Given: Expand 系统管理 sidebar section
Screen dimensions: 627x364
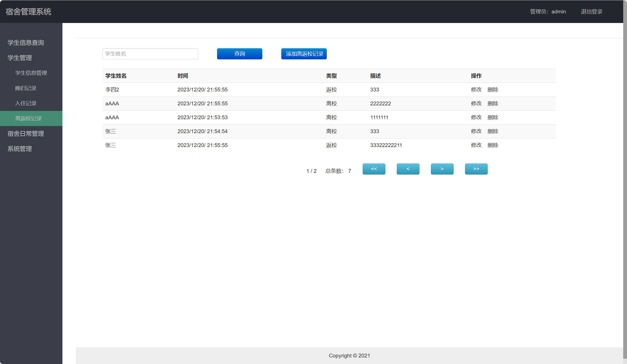Looking at the screenshot, I should pos(20,149).
